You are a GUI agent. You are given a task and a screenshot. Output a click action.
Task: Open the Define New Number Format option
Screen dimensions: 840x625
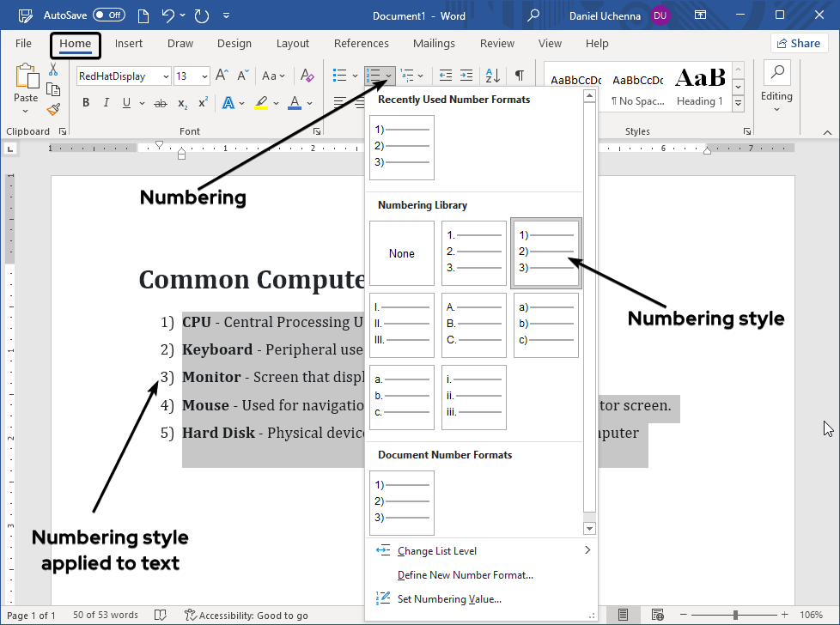click(465, 575)
